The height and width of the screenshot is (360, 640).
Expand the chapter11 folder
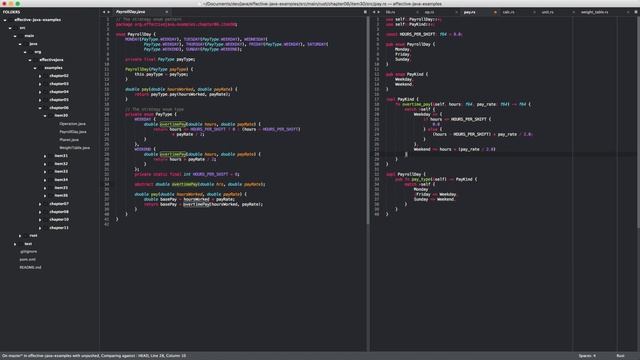coord(40,228)
